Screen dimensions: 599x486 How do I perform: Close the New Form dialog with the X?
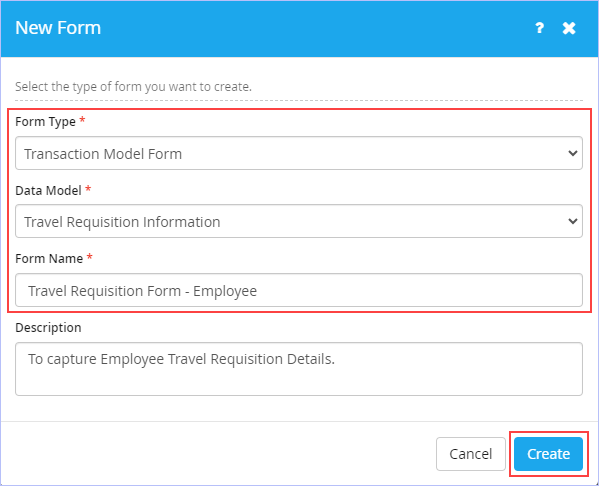(569, 28)
